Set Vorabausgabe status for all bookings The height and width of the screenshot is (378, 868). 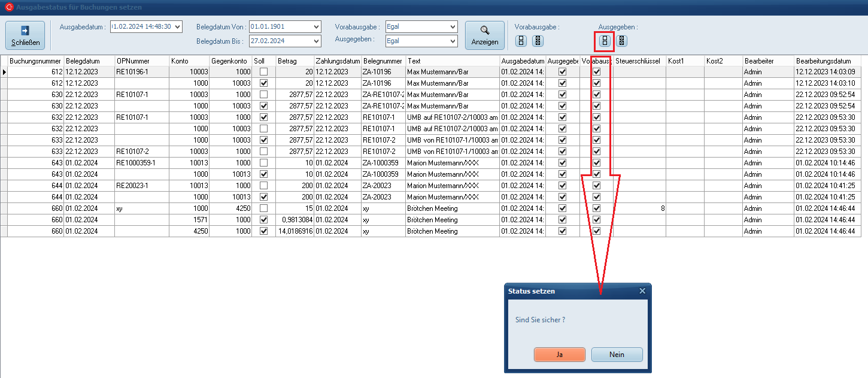521,41
